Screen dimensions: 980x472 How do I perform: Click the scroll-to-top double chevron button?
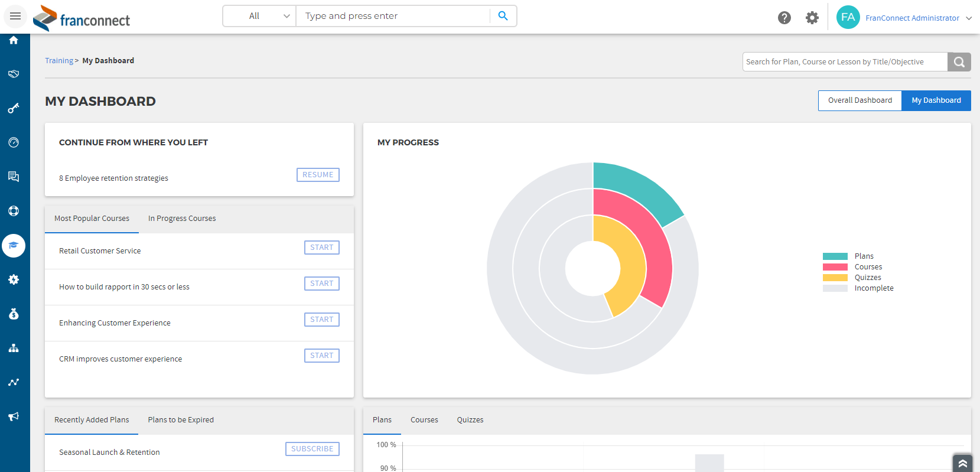click(x=962, y=463)
